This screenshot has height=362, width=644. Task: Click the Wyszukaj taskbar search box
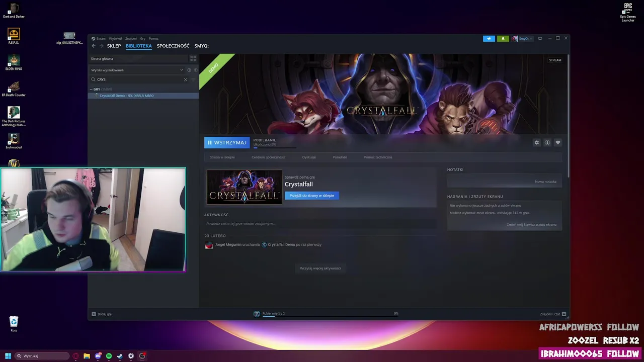click(42, 356)
